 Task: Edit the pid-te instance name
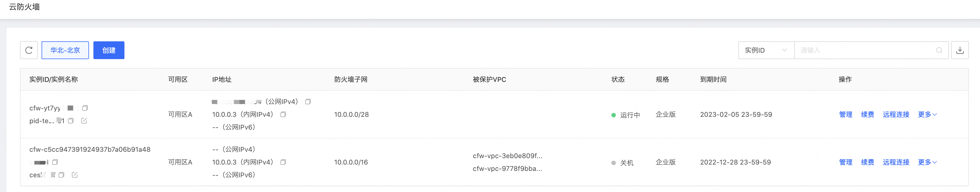(x=84, y=121)
